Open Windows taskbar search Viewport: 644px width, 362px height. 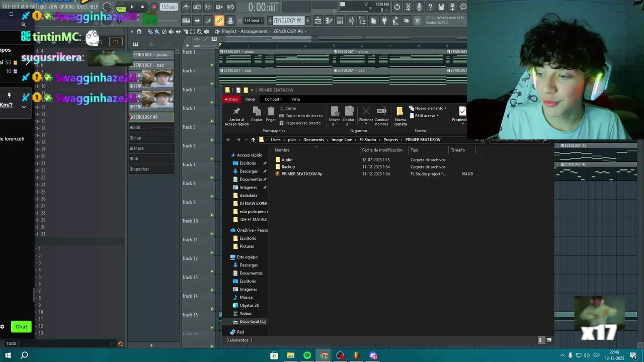pos(24,355)
